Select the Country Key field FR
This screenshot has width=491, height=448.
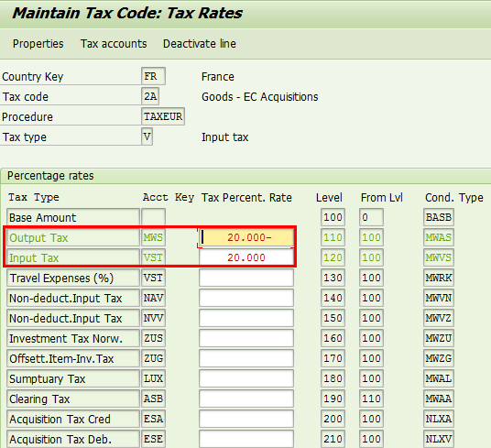pyautogui.click(x=153, y=76)
